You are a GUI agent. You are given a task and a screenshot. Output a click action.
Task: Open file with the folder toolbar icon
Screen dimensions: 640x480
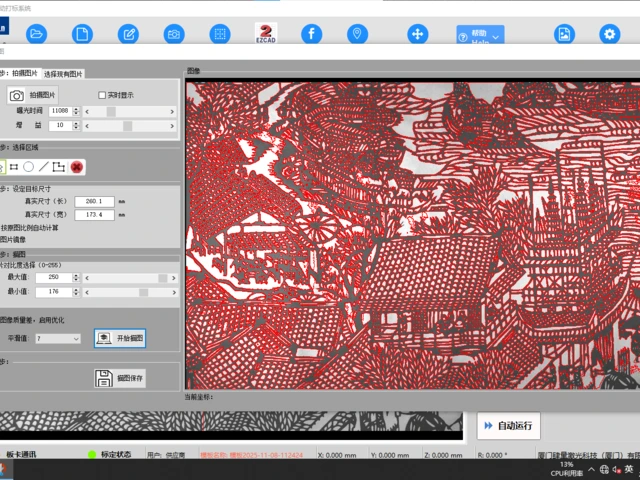36,34
